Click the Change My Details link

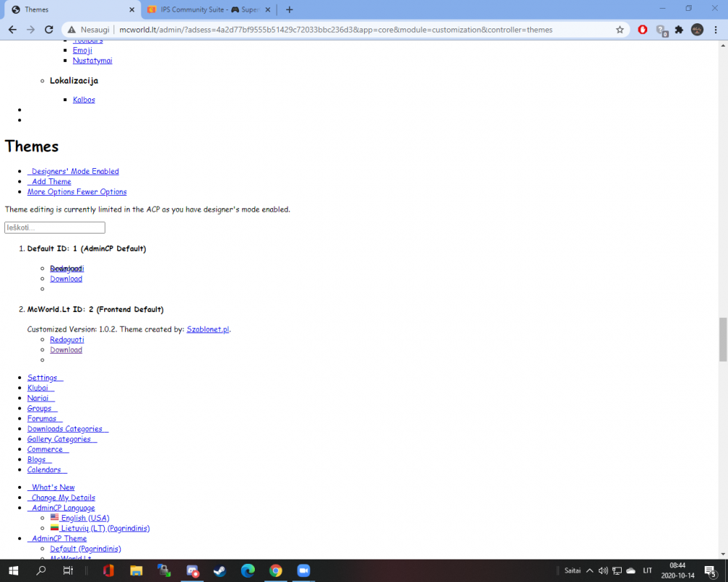coord(61,497)
